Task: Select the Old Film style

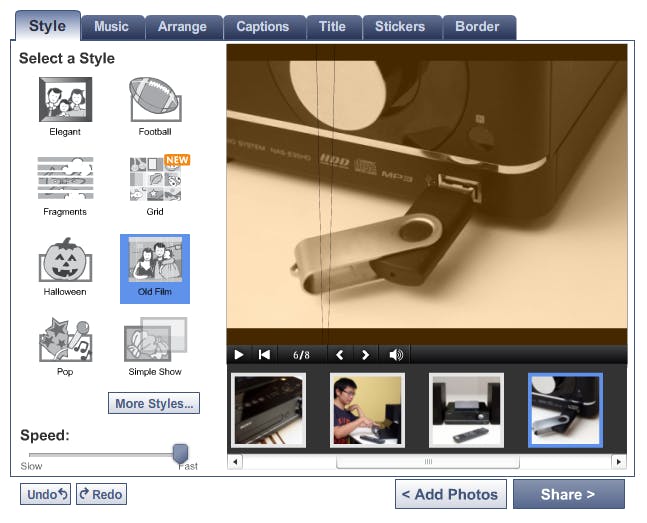Action: (x=155, y=262)
